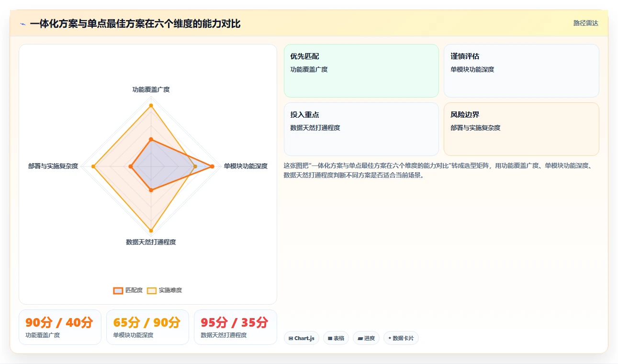
Task: Click the 数据天然打通程度 radar axis label
Action: pyautogui.click(x=151, y=242)
